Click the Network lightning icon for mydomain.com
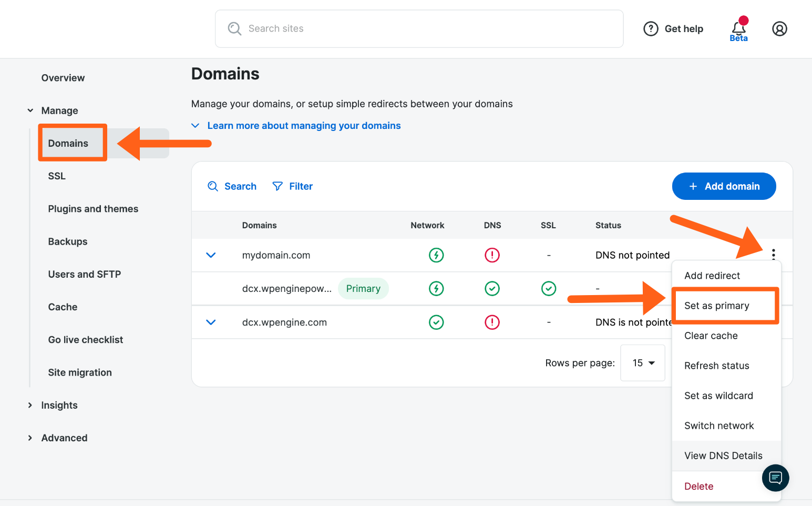Image resolution: width=812 pixels, height=506 pixels. 436,255
